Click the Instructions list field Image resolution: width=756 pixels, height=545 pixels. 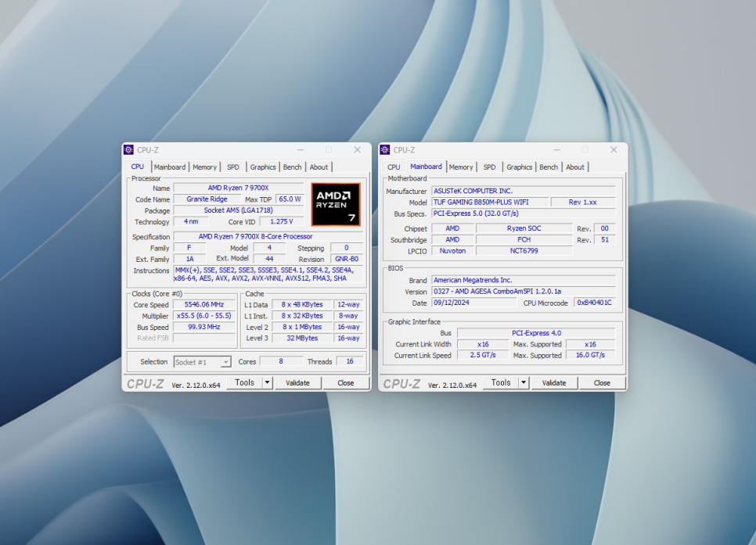268,274
